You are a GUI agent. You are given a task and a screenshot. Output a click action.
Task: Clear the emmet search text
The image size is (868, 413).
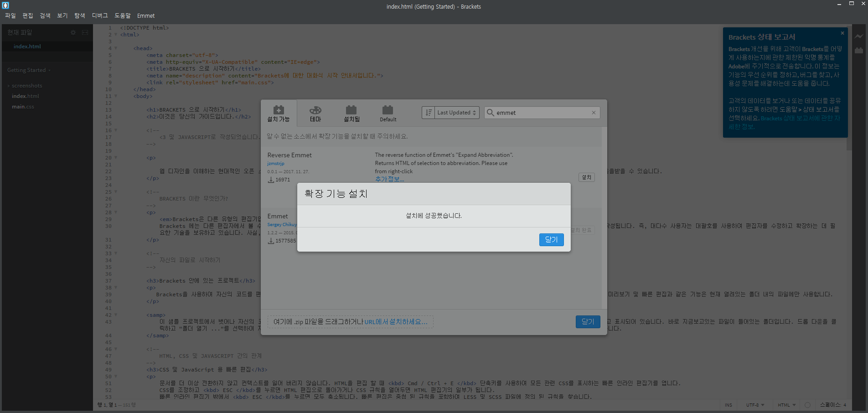[594, 113]
